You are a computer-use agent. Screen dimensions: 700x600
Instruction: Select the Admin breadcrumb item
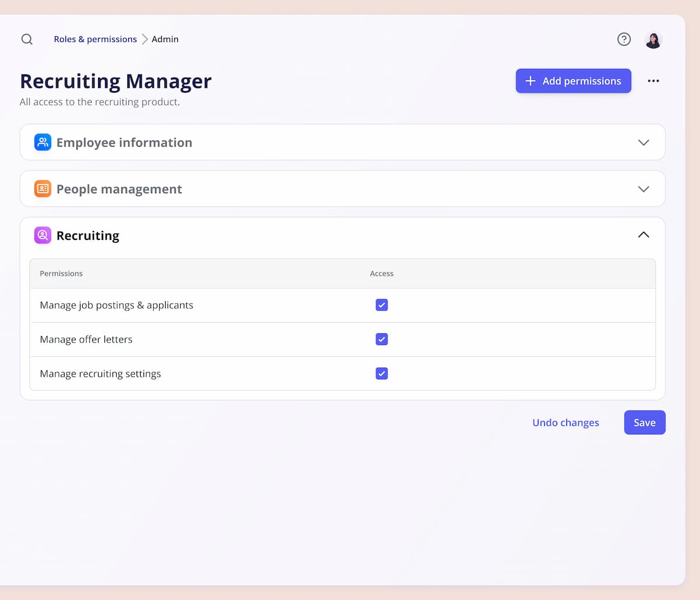pos(165,39)
